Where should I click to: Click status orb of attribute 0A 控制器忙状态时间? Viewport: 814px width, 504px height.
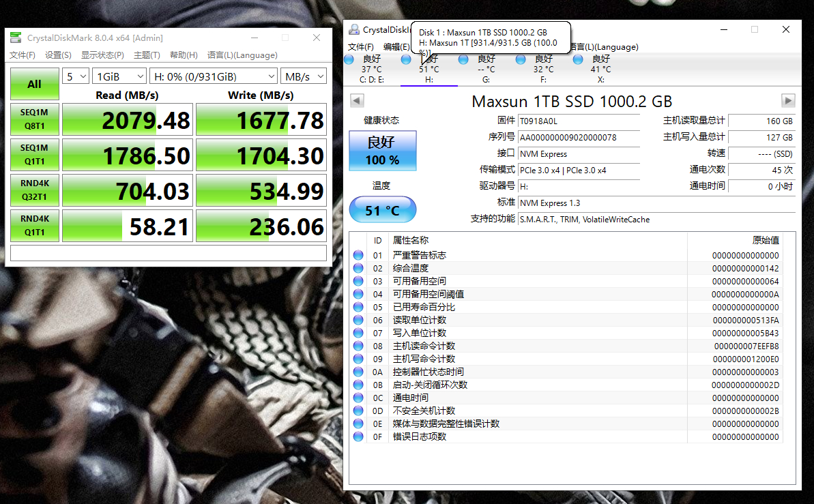click(358, 372)
